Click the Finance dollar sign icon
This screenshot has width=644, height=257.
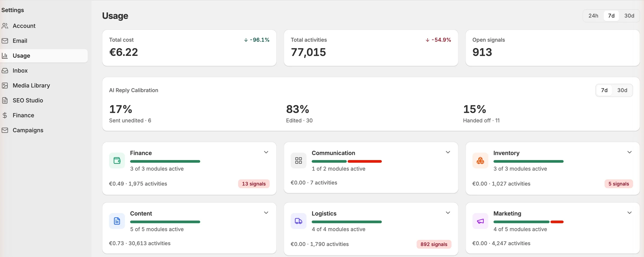[5, 115]
